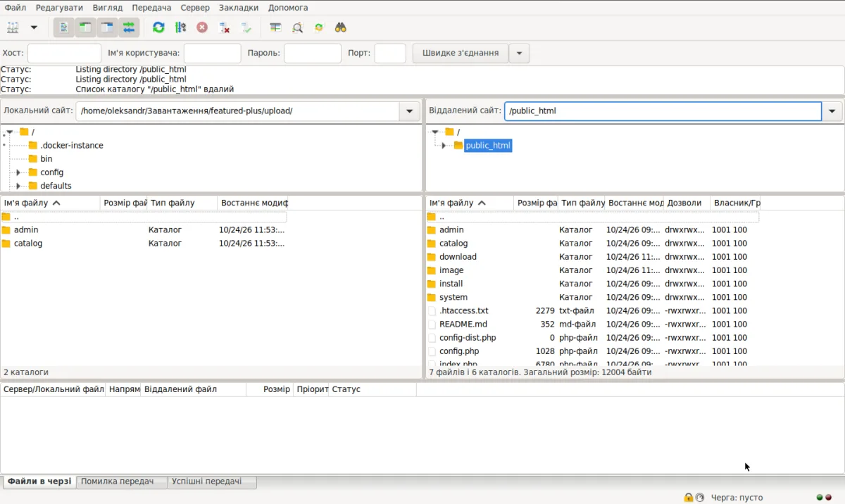Select the remote image folder
Viewport: 845px width, 504px height.
[x=593, y=270]
